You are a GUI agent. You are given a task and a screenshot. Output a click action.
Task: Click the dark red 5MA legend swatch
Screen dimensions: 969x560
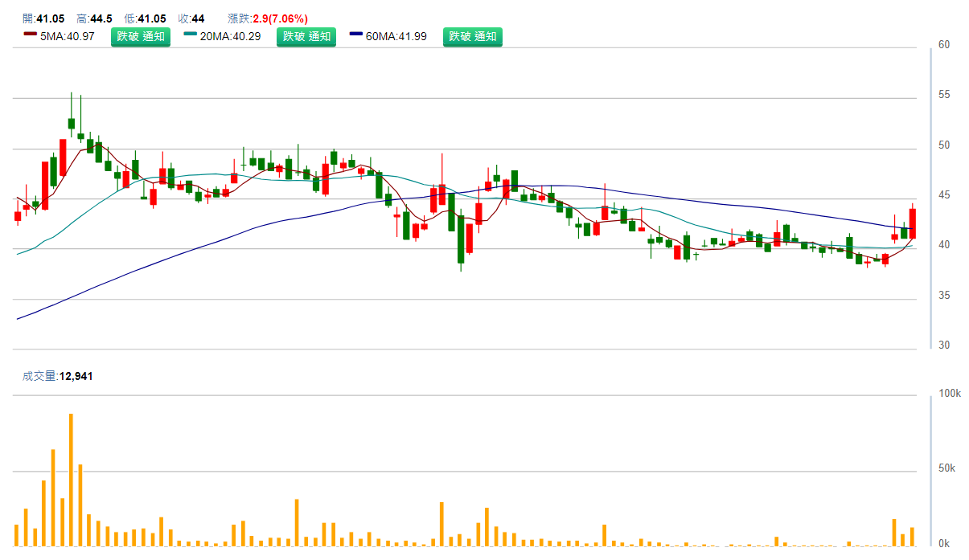coord(30,35)
